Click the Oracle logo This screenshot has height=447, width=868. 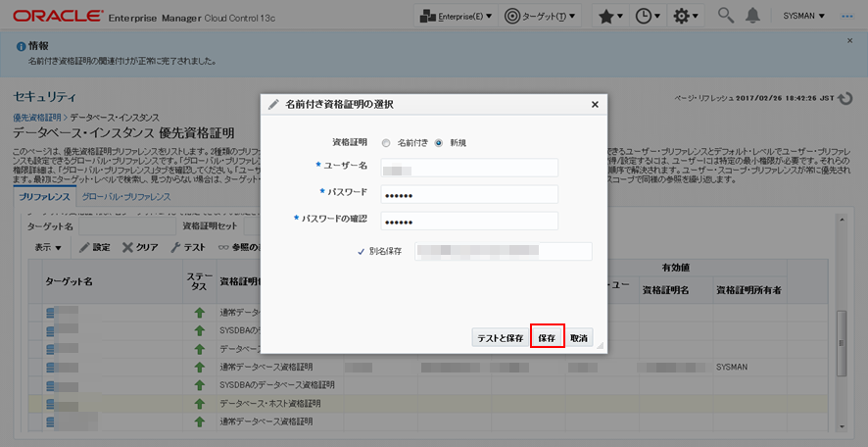(x=58, y=16)
